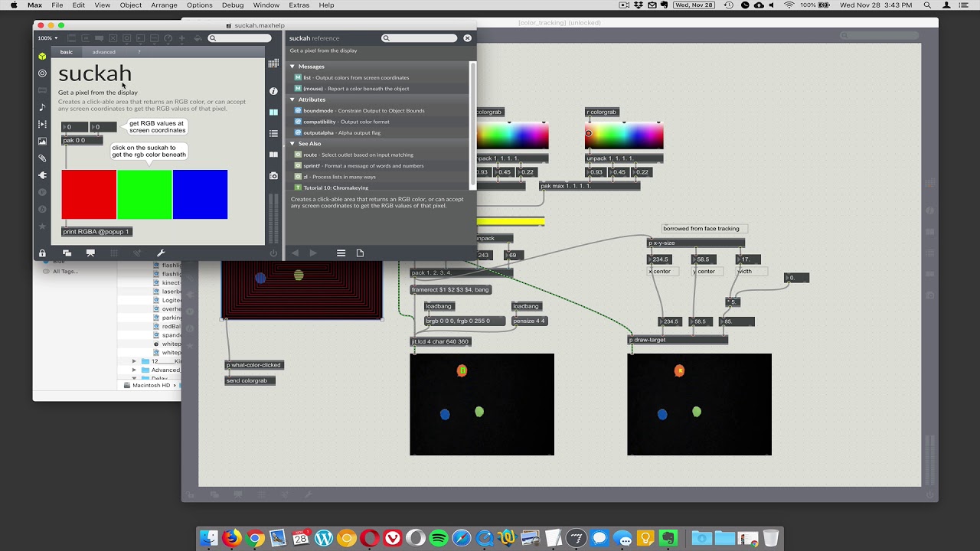Open Vivaldi from the Dock
The width and height of the screenshot is (980, 551).
(x=393, y=538)
